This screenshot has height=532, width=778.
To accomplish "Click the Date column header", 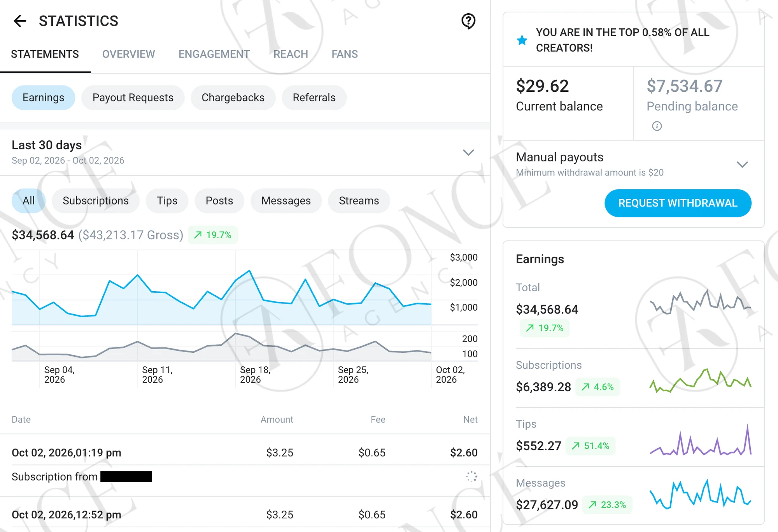I will 21,420.
